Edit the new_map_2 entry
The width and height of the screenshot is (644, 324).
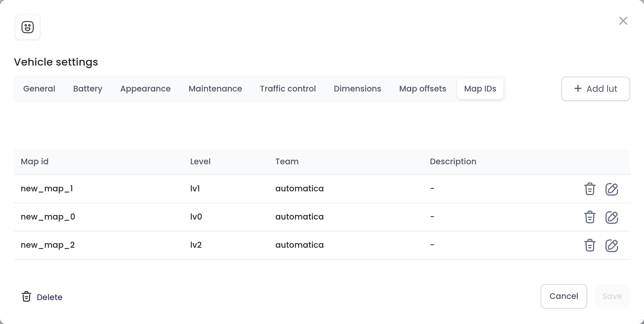(x=612, y=245)
